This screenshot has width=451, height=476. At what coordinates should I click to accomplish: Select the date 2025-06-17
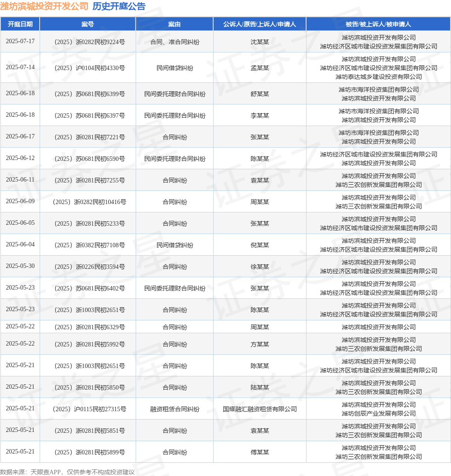point(20,137)
